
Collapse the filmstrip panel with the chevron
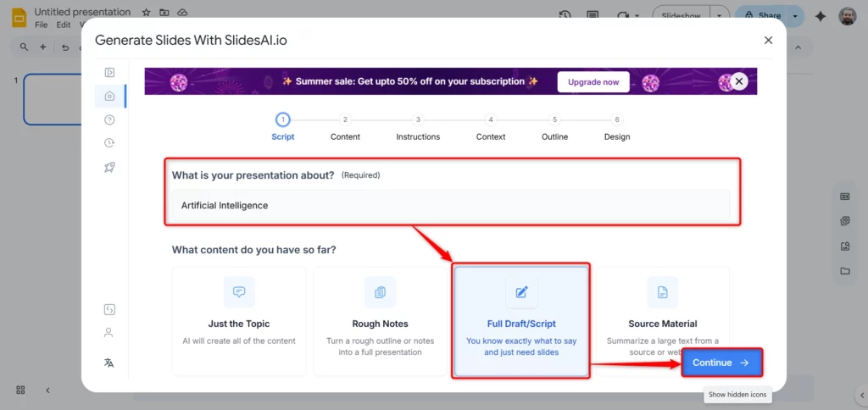click(47, 391)
